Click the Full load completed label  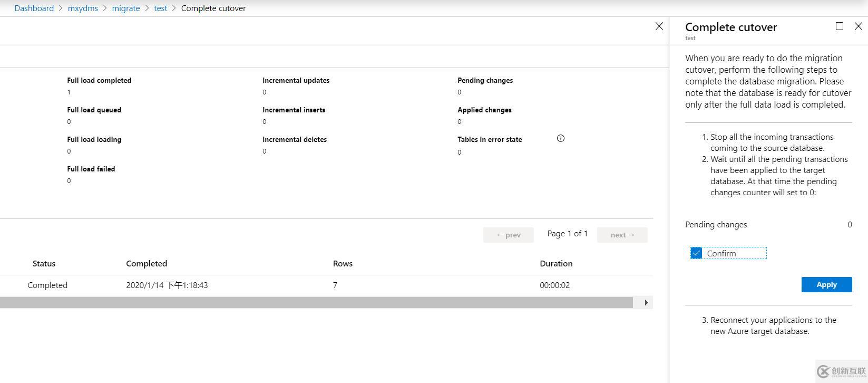click(99, 80)
